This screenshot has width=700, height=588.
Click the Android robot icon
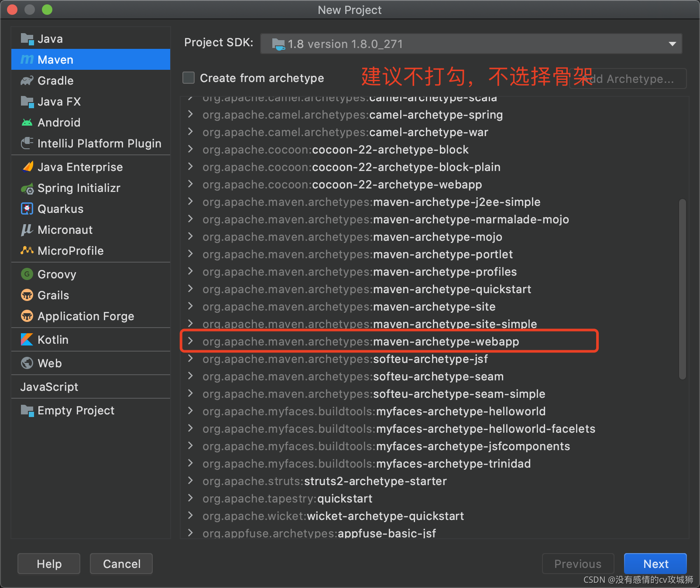[x=27, y=123]
